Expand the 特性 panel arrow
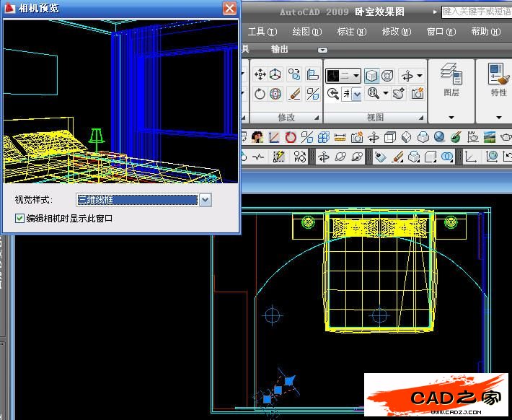The height and width of the screenshot is (420, 512). tap(498, 117)
